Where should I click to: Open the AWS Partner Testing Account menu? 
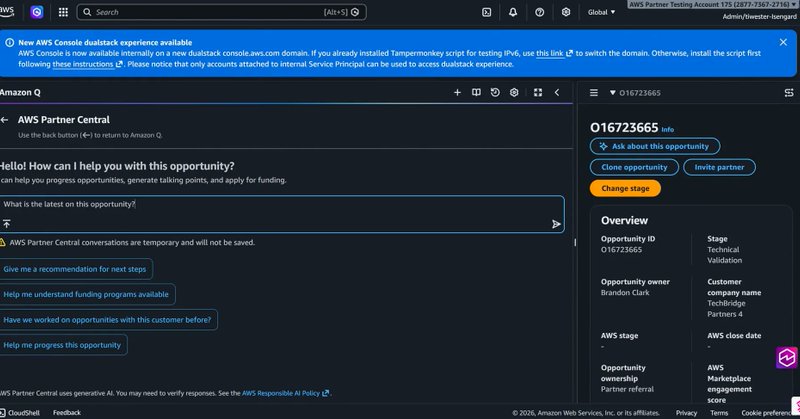point(712,5)
